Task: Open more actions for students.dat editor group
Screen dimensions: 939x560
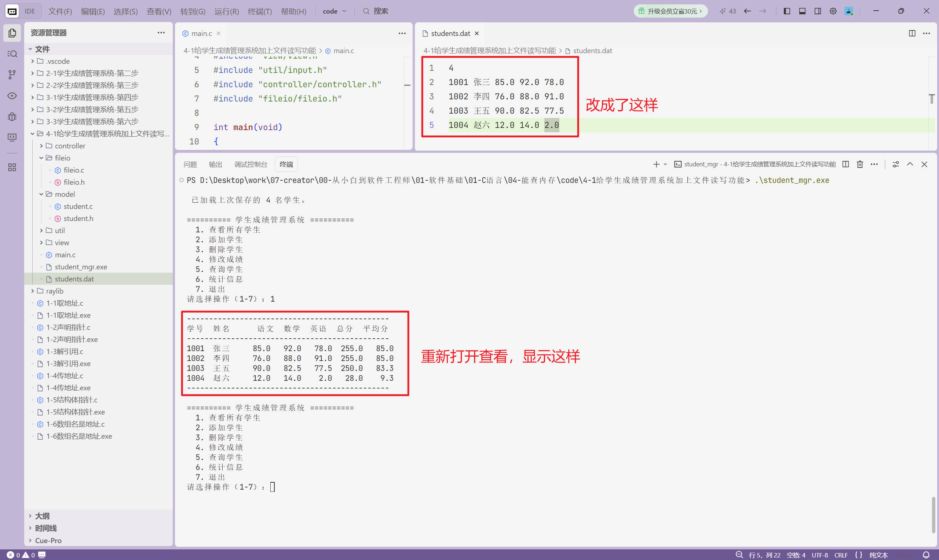Action: pyautogui.click(x=927, y=33)
